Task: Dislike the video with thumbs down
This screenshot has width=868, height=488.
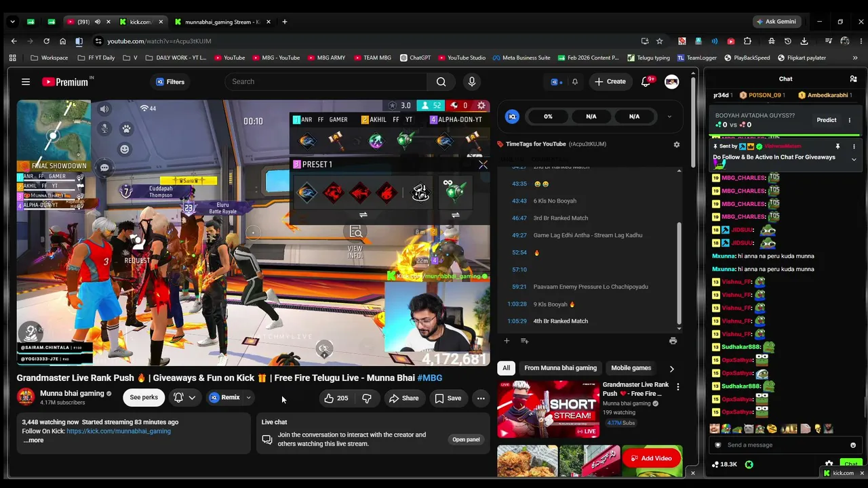Action: click(x=367, y=399)
